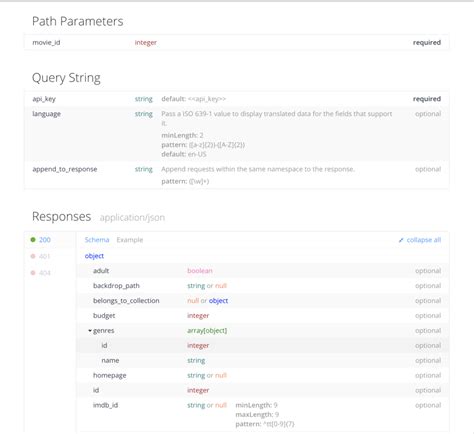Click the backdrop_path field row
Image resolution: width=474 pixels, height=434 pixels.
click(x=263, y=286)
